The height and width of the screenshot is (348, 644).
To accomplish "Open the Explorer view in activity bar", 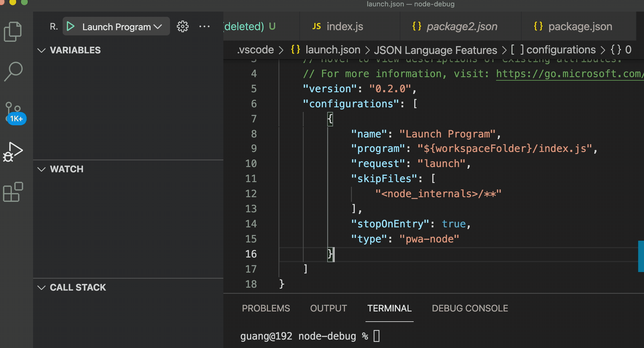I will click(13, 31).
